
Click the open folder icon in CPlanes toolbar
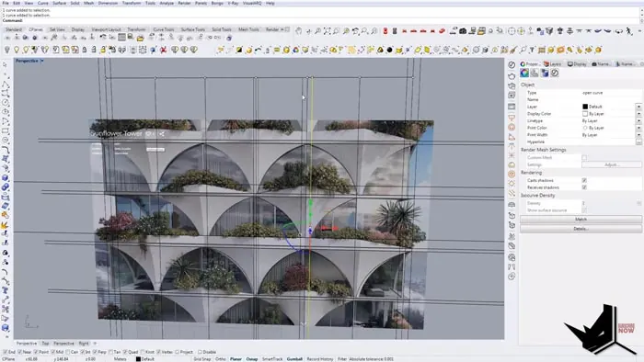point(140,38)
